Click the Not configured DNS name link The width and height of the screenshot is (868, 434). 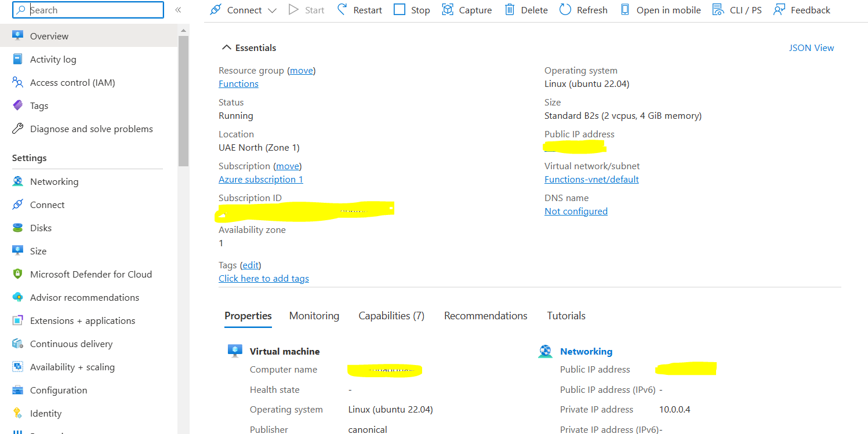[x=576, y=211]
